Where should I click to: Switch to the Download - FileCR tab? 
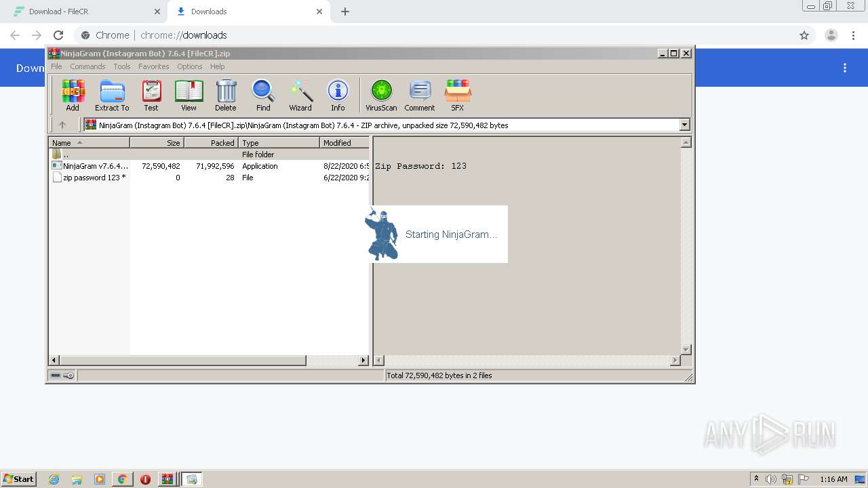(85, 12)
